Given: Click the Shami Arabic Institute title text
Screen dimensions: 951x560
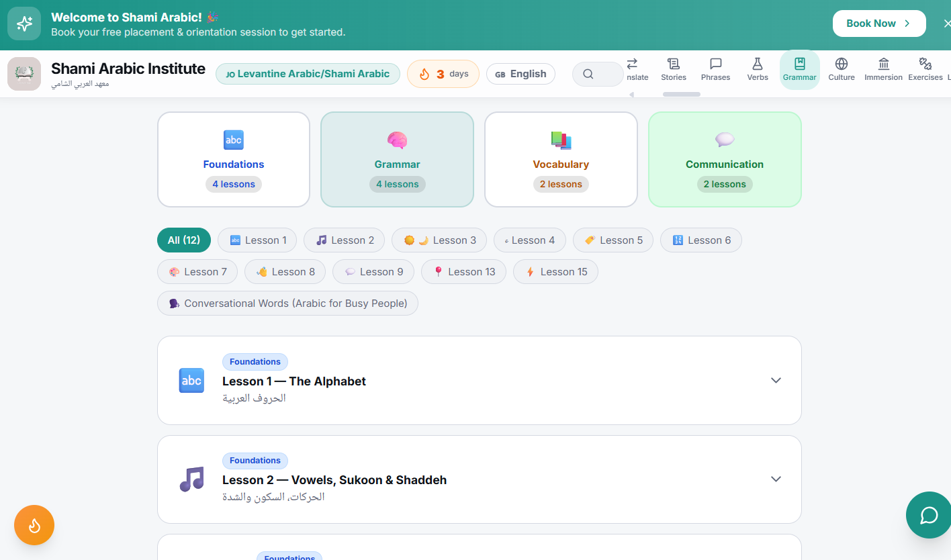Looking at the screenshot, I should click(128, 68).
